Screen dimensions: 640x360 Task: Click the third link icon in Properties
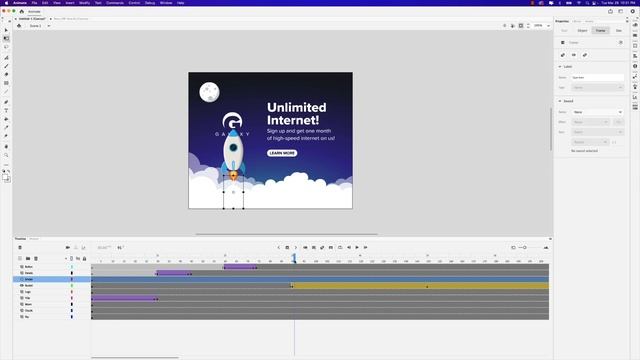584,55
